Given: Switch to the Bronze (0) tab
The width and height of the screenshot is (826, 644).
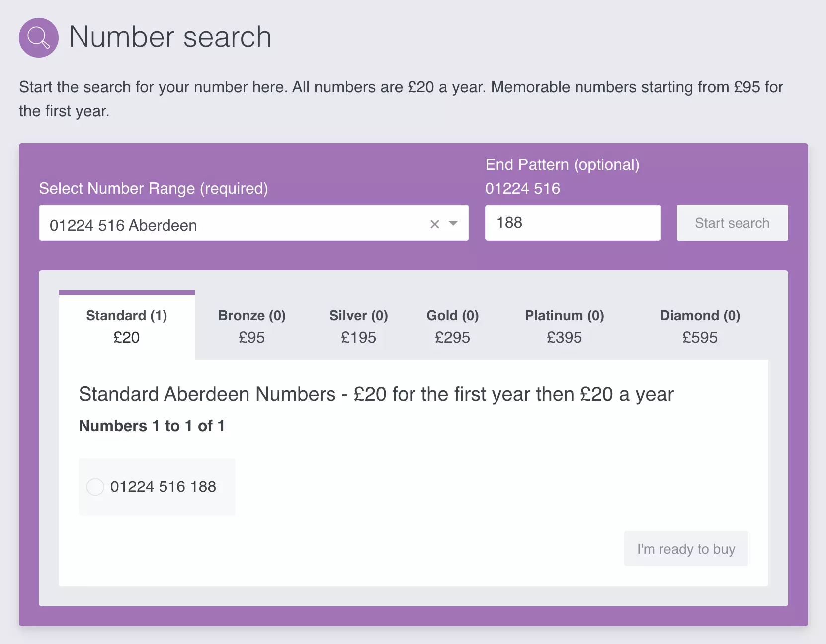Looking at the screenshot, I should click(x=251, y=325).
